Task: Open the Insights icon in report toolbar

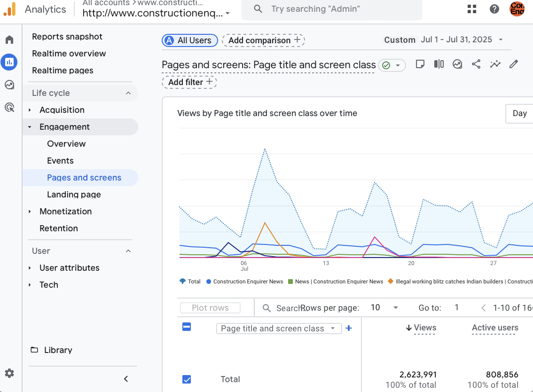Action: (x=457, y=64)
